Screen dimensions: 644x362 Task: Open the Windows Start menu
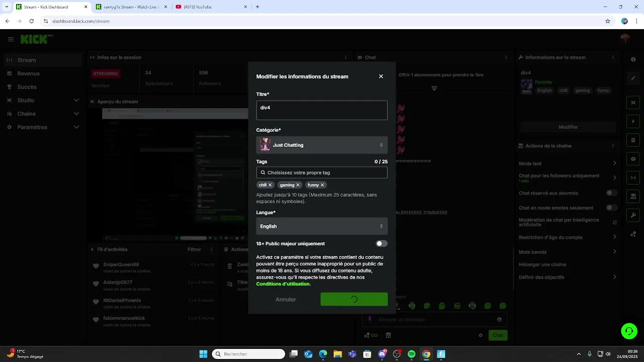tap(203, 354)
